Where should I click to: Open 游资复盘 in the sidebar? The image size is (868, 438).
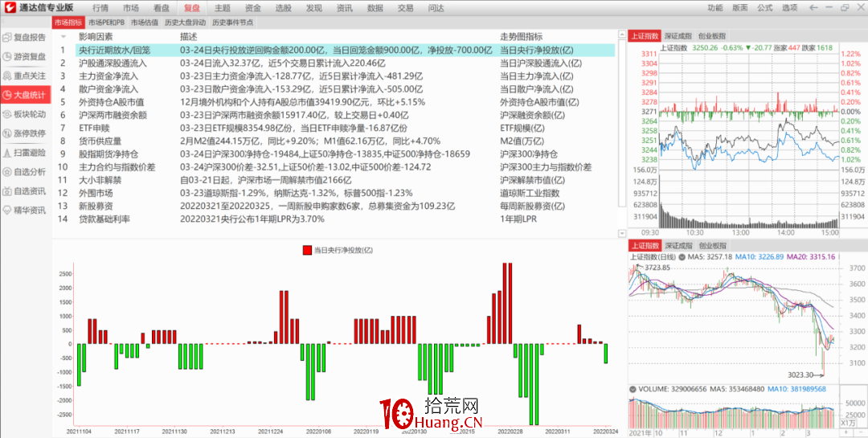click(26, 56)
